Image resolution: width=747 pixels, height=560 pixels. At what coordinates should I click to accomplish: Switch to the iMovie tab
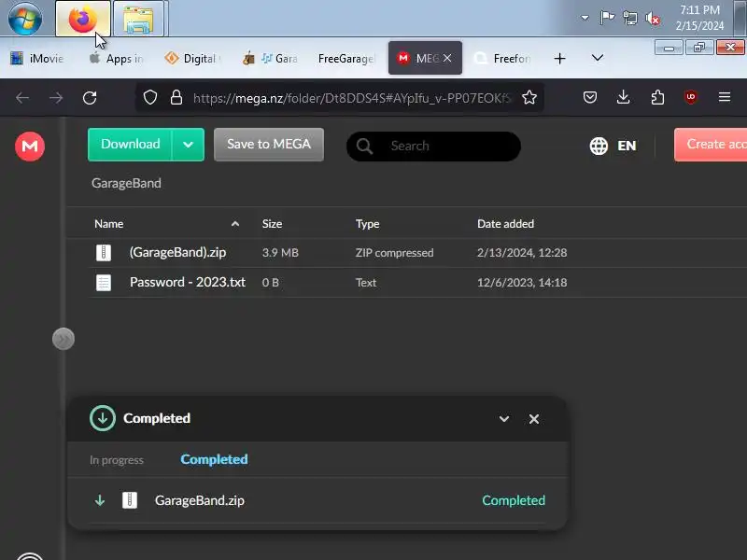(x=37, y=58)
